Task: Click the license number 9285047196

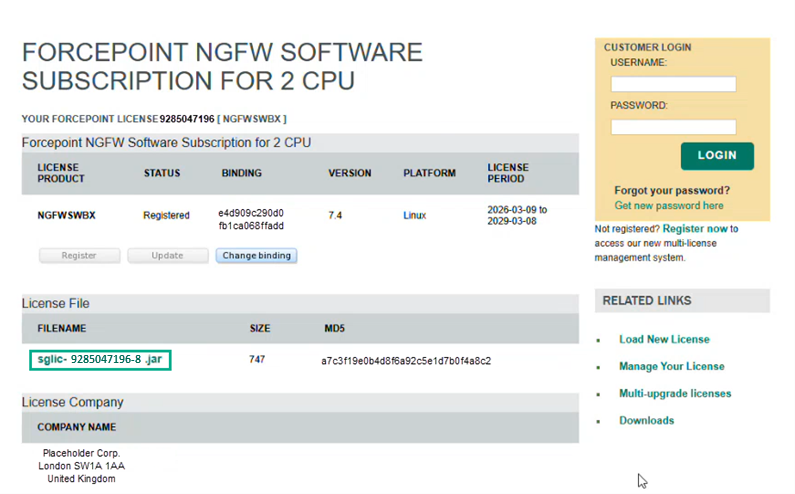Action: tap(187, 119)
